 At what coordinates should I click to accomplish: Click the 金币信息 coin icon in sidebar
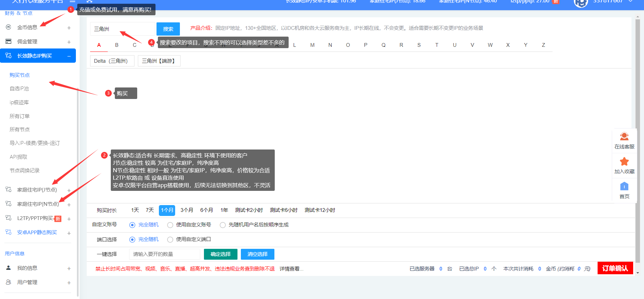pyautogui.click(x=8, y=27)
